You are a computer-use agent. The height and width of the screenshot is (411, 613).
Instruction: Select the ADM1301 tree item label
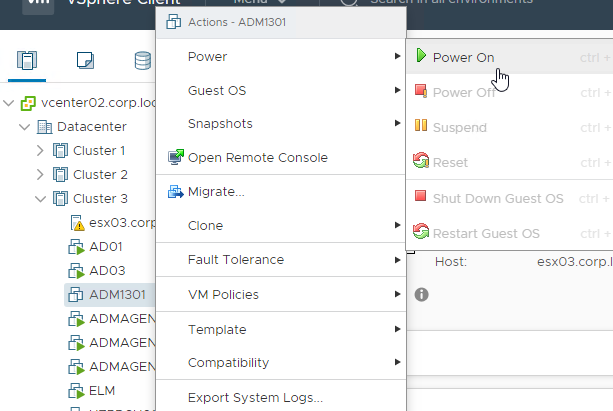pos(117,294)
